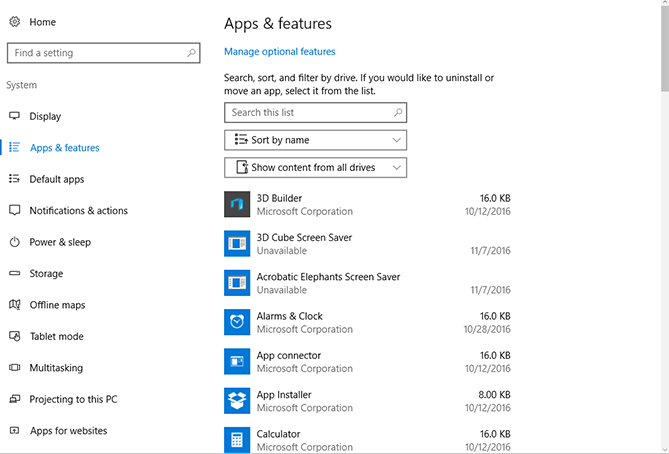Screen dimensions: 669x454
Task: Go to Home settings
Action: point(42,22)
